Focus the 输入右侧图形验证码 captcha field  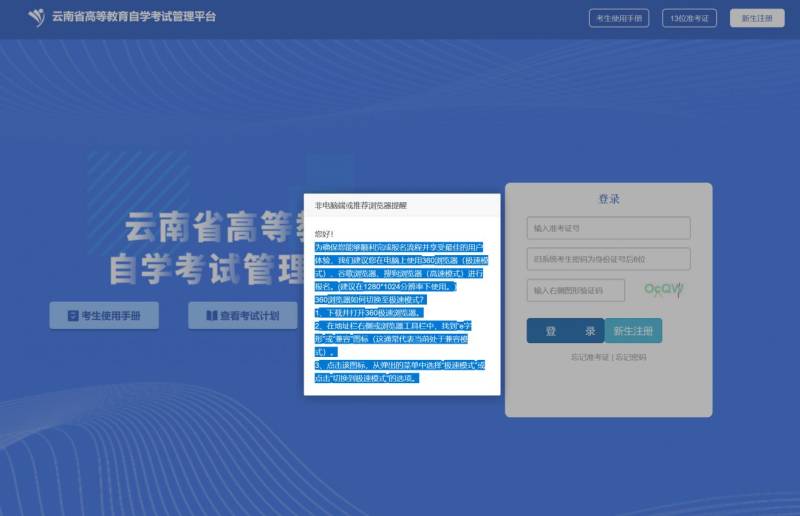575,290
